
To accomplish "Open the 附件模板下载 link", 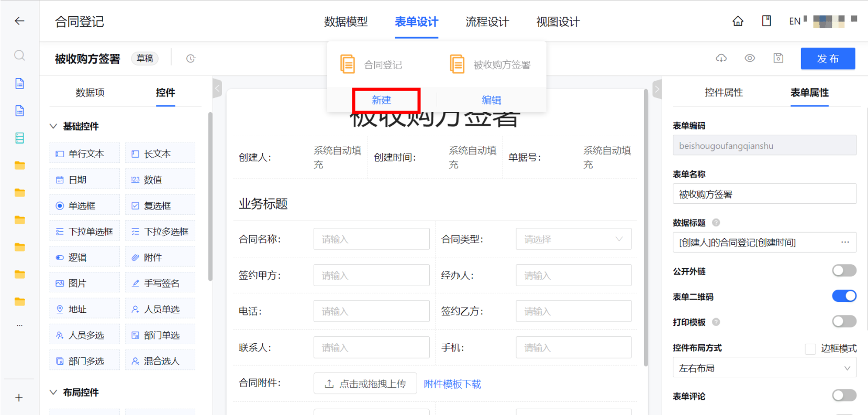I will tap(452, 384).
